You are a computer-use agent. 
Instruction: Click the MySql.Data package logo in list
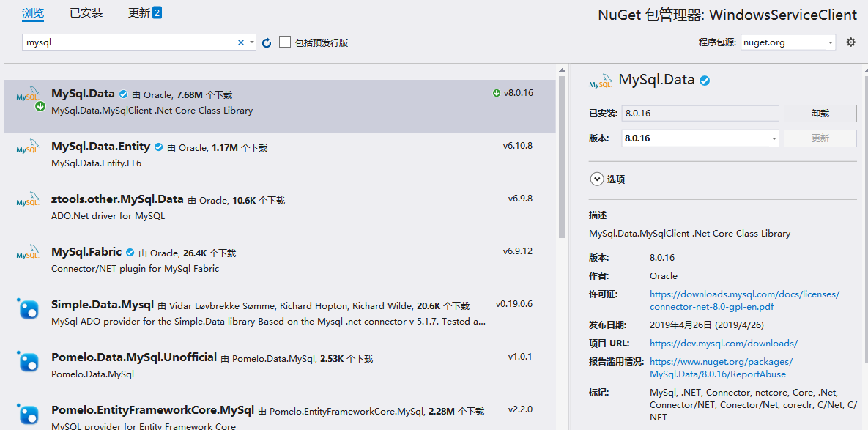(x=29, y=97)
